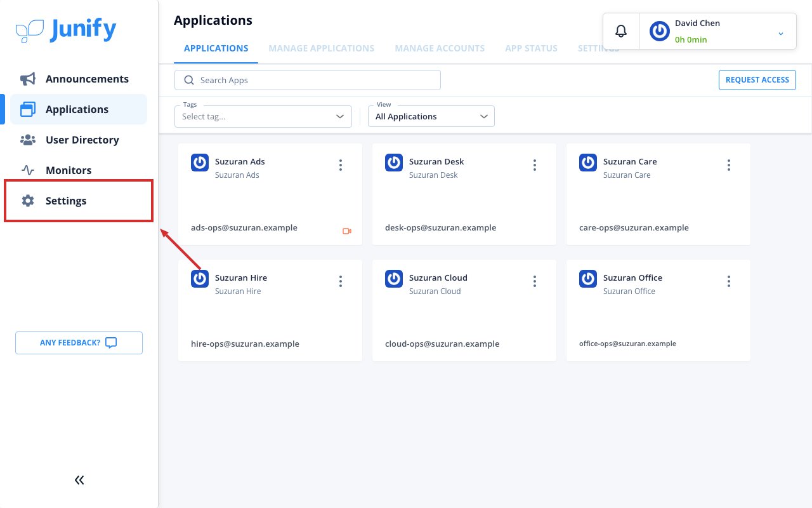Open Suzuran Desk three-dot menu
This screenshot has height=508, width=812.
click(535, 165)
